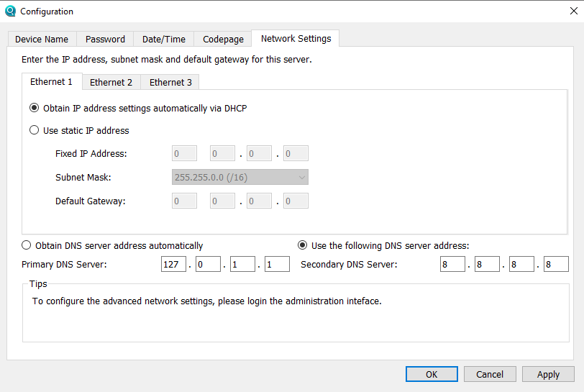Select the Codepage tab
584x392 pixels.
pyautogui.click(x=223, y=39)
